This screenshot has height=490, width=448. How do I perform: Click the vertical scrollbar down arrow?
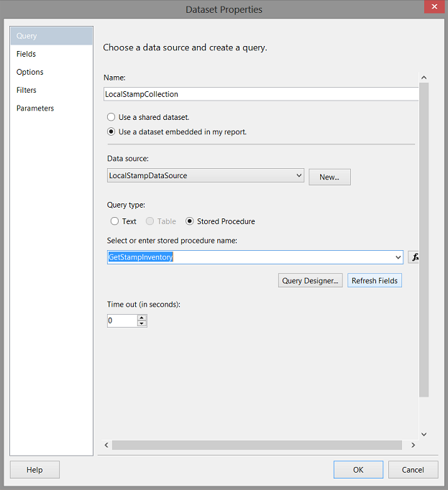(424, 434)
